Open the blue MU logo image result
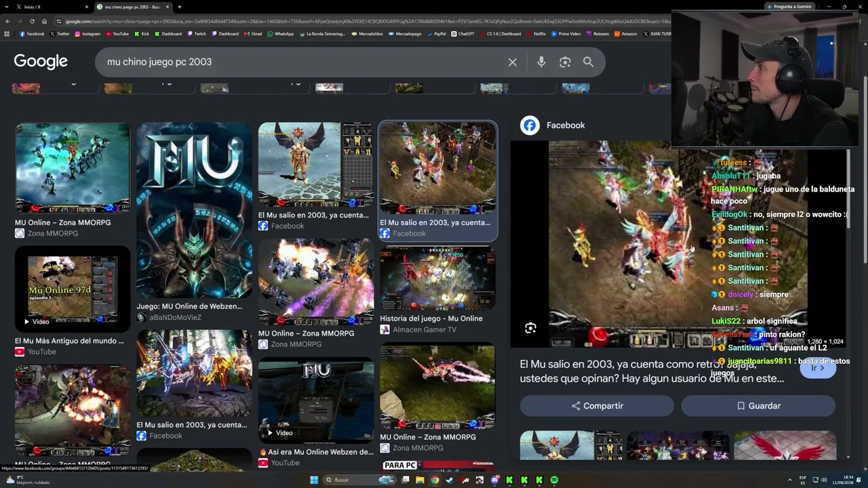The height and width of the screenshot is (488, 868). pos(194,211)
